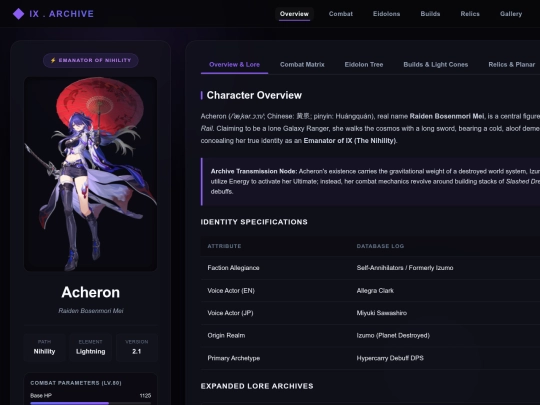Click the Raiden Bosenmori Mei subtitle
Screen dimensions: 540x405
point(91,311)
